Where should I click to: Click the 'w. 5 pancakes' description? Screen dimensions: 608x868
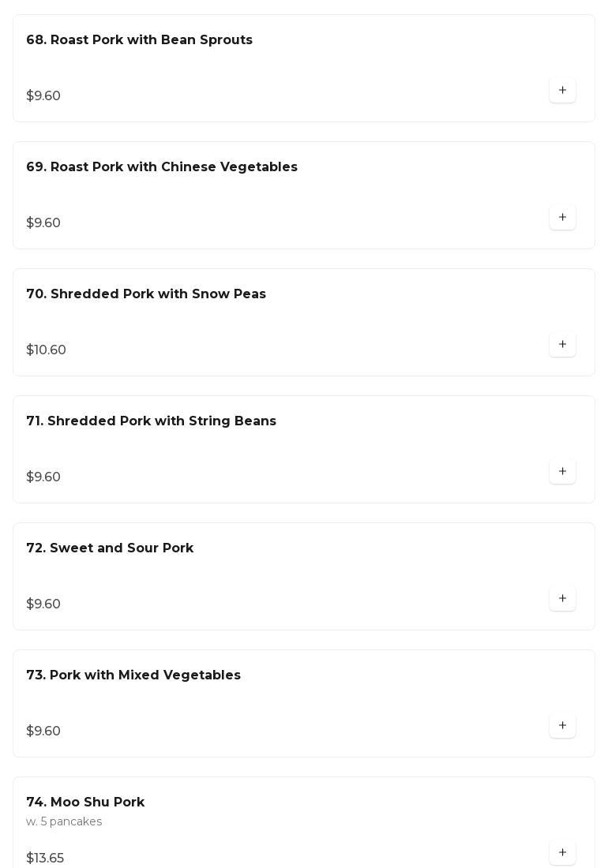click(64, 822)
